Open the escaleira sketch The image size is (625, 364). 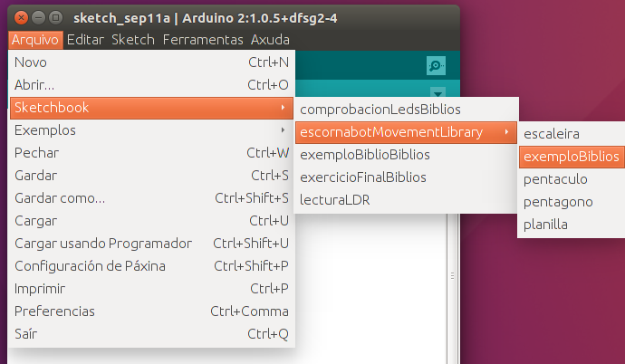[552, 134]
